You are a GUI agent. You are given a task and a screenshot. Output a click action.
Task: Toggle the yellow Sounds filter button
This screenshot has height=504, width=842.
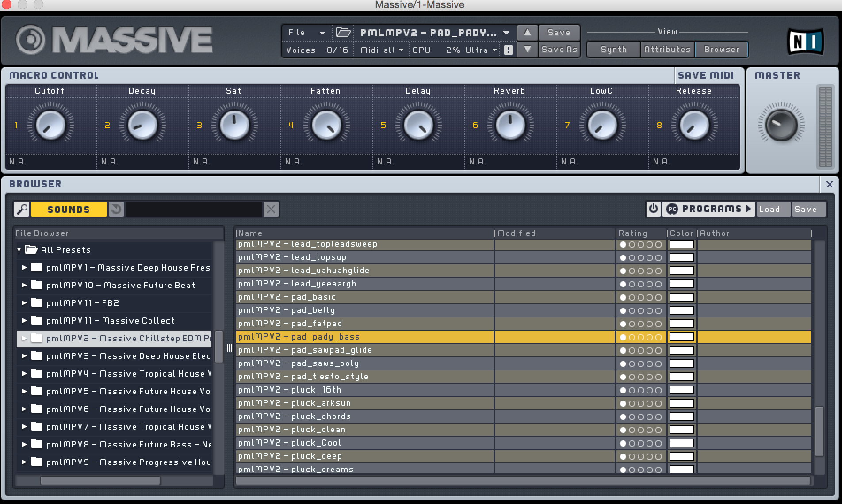tap(69, 209)
